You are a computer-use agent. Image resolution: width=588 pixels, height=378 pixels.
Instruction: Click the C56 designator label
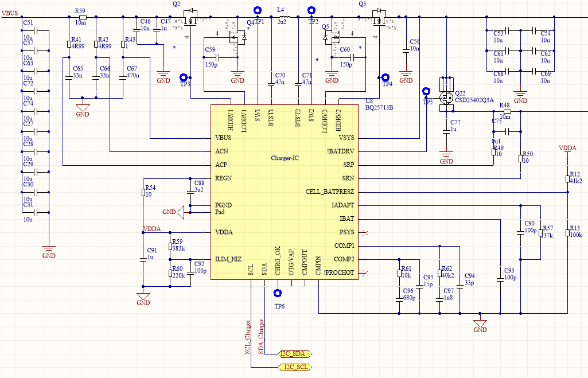pos(415,42)
